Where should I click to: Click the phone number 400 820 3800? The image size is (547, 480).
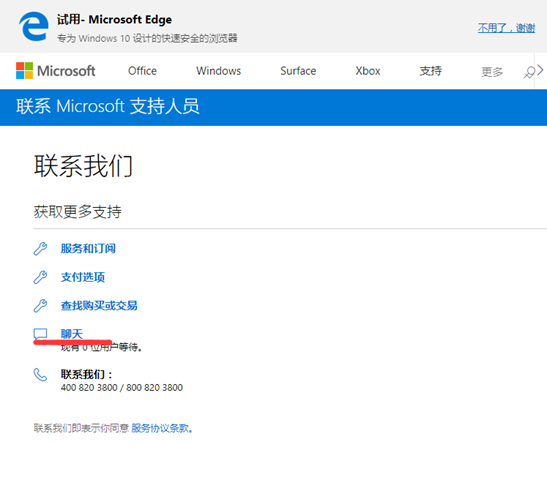click(89, 388)
